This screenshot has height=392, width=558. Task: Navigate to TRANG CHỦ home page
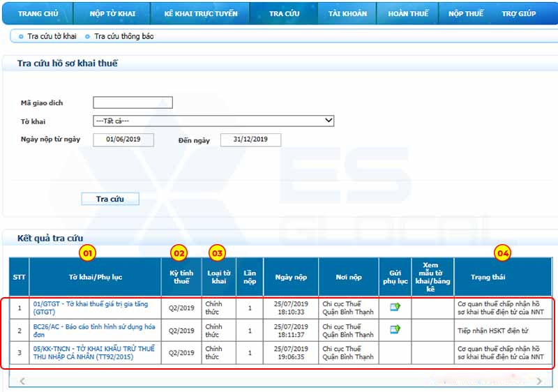38,13
